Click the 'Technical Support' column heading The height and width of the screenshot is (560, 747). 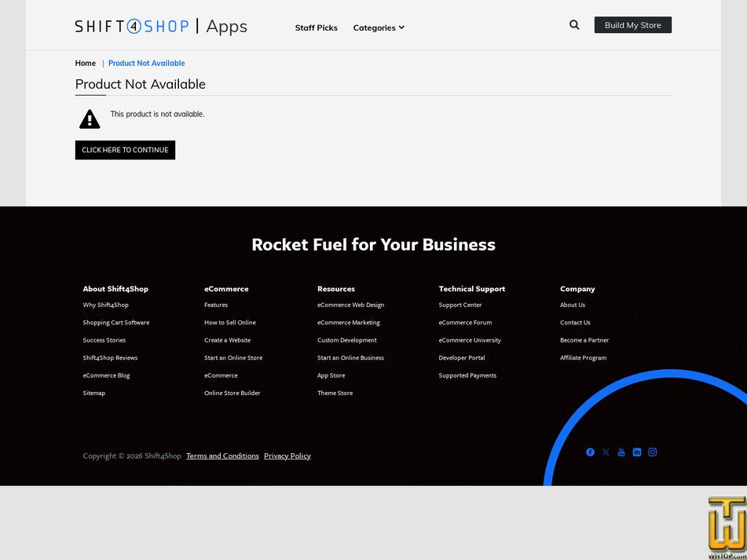(x=471, y=288)
